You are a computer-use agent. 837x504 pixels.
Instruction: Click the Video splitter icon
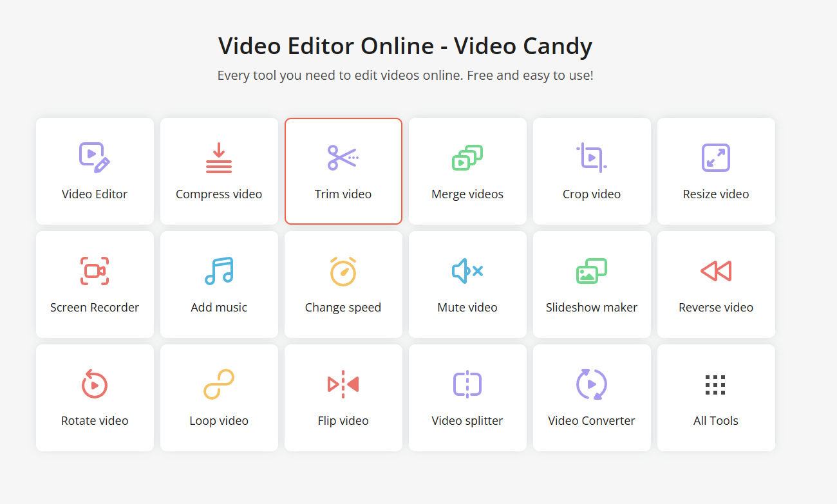[x=467, y=384]
